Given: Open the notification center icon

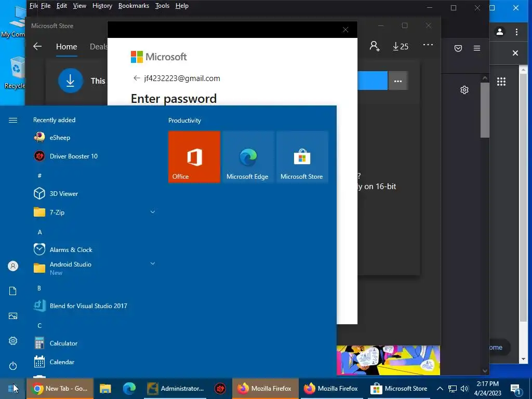Looking at the screenshot, I should tap(515, 389).
